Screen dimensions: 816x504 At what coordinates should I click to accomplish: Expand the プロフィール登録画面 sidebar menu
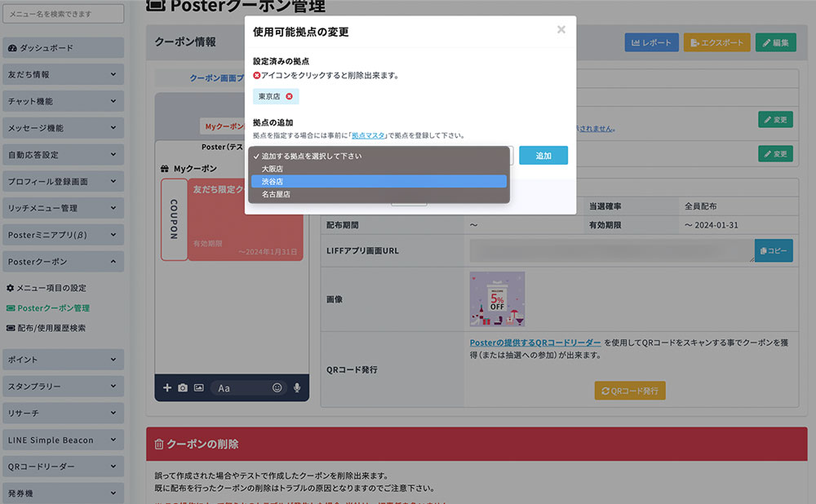[63, 182]
